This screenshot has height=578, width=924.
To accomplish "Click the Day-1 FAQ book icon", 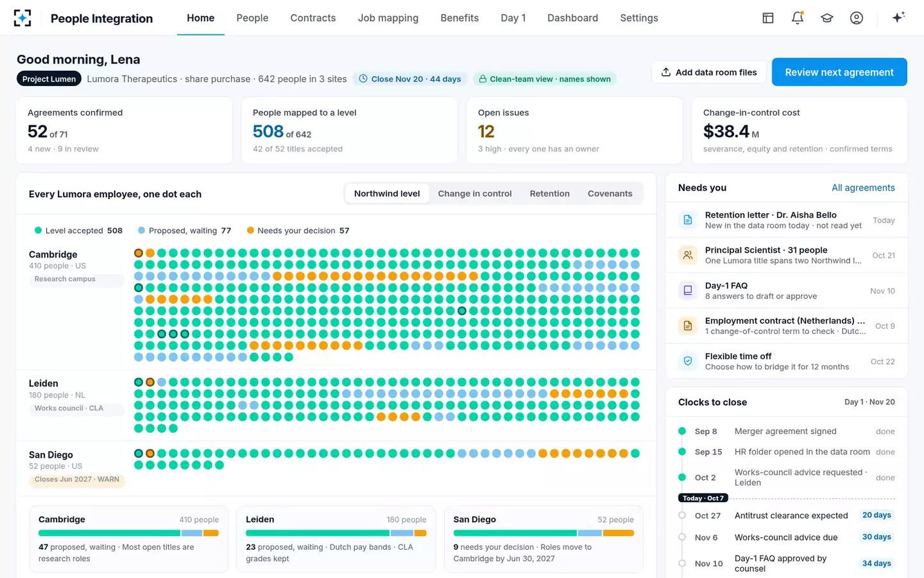I will pyautogui.click(x=688, y=291).
